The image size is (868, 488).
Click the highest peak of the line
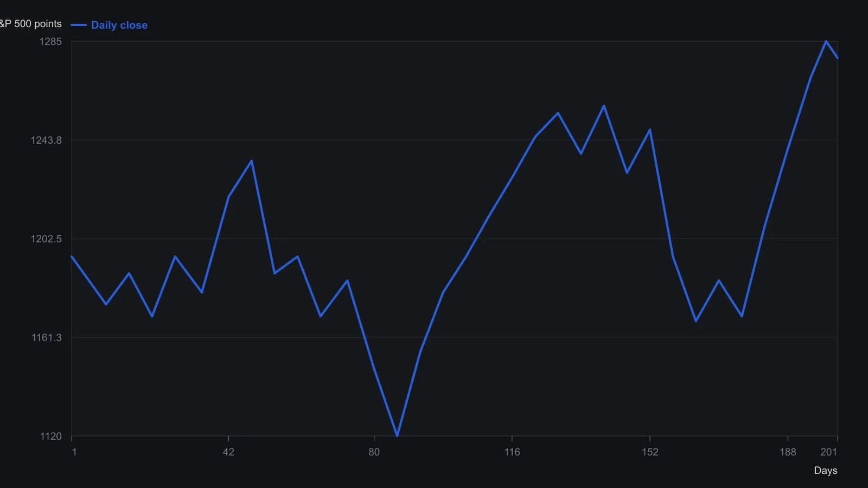826,41
